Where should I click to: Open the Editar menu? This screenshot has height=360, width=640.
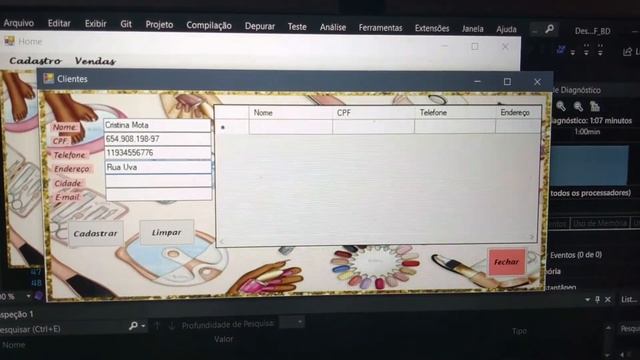(59, 24)
